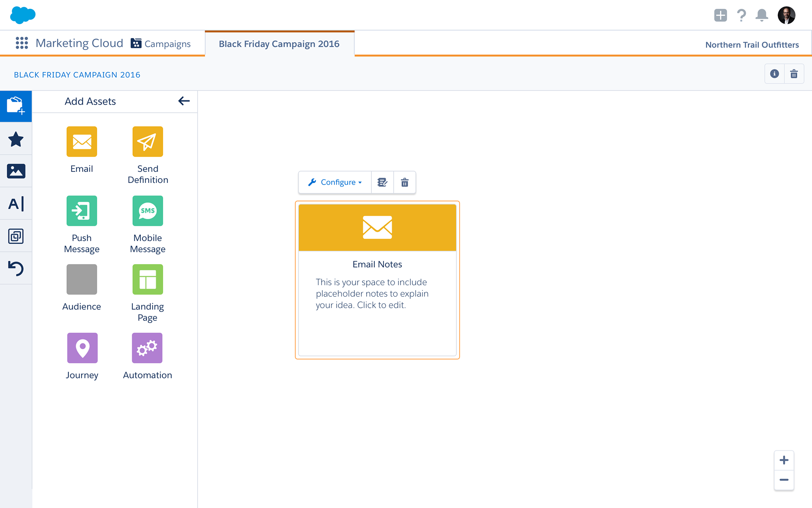Click the Marketing Cloud app name
Image resolution: width=812 pixels, height=508 pixels.
[79, 43]
